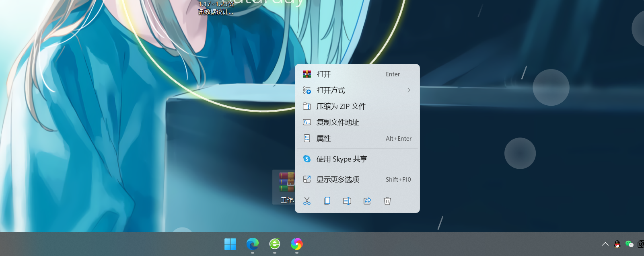
Task: Click the WinRAR icon beside 打开
Action: click(x=307, y=74)
